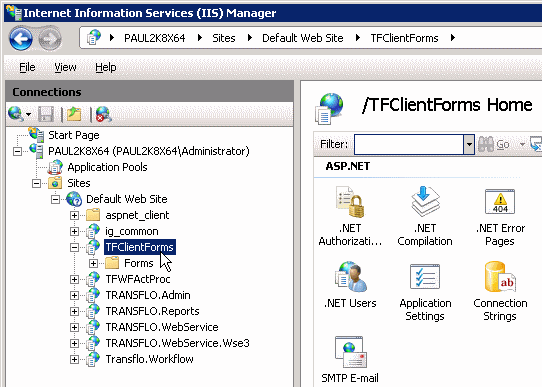Go back with the blue Back arrow
Screen dimensions: 542x387
point(21,38)
